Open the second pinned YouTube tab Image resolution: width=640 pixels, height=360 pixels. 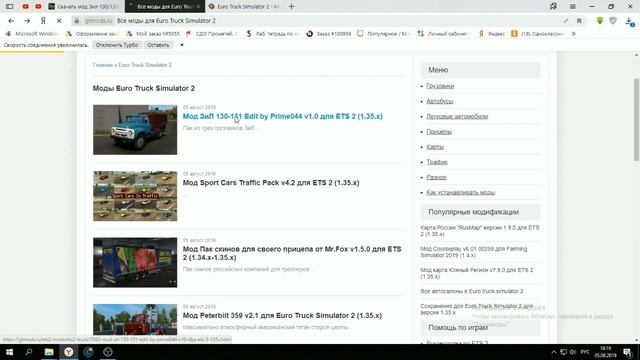coord(38,7)
